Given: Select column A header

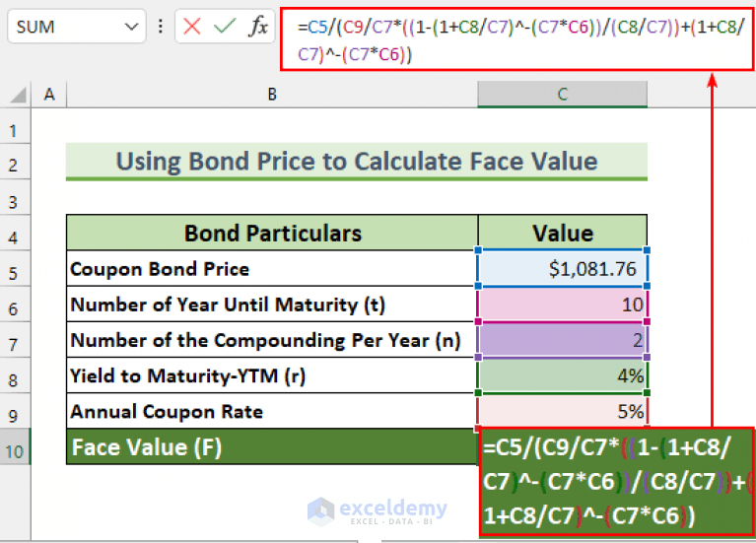Looking at the screenshot, I should pyautogui.click(x=49, y=94).
